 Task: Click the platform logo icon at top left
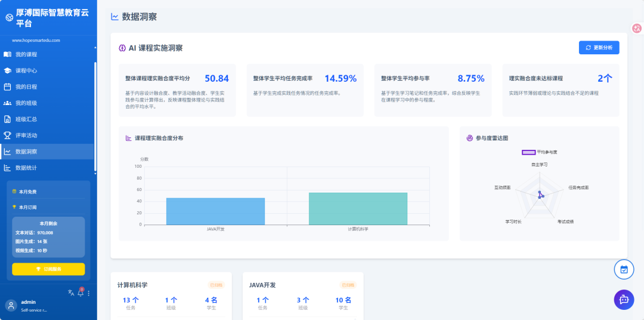9,18
